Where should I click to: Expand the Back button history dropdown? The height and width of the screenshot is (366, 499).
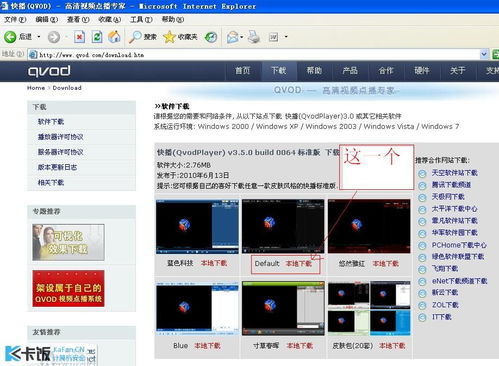click(39, 37)
